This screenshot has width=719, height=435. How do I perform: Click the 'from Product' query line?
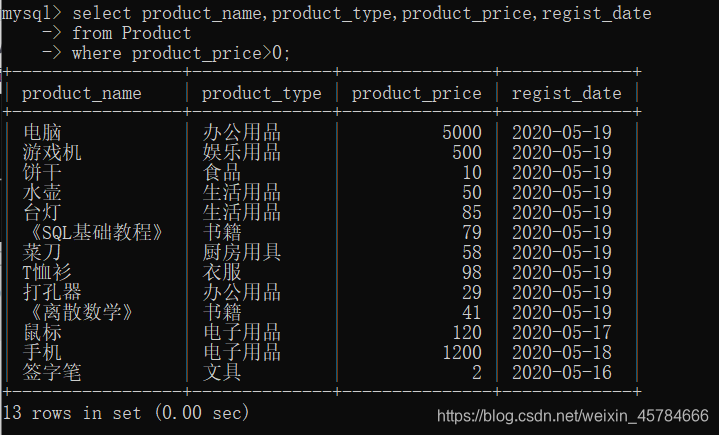131,33
